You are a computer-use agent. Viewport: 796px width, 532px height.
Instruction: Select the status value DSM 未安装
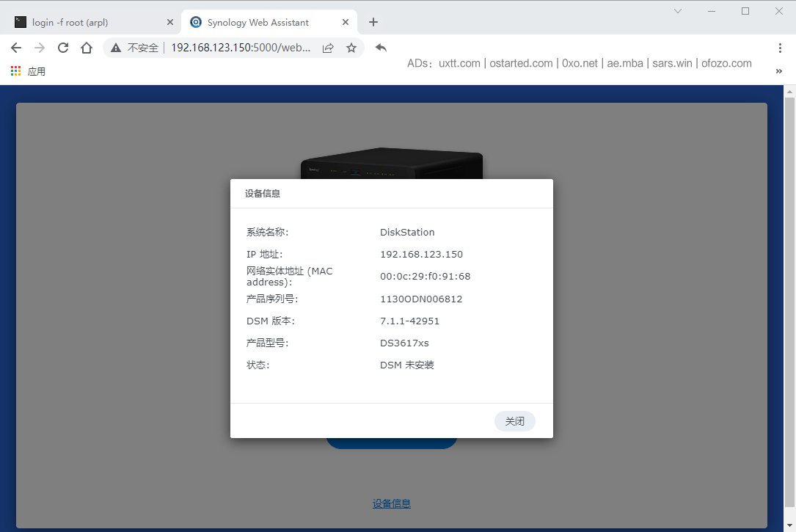tap(407, 365)
